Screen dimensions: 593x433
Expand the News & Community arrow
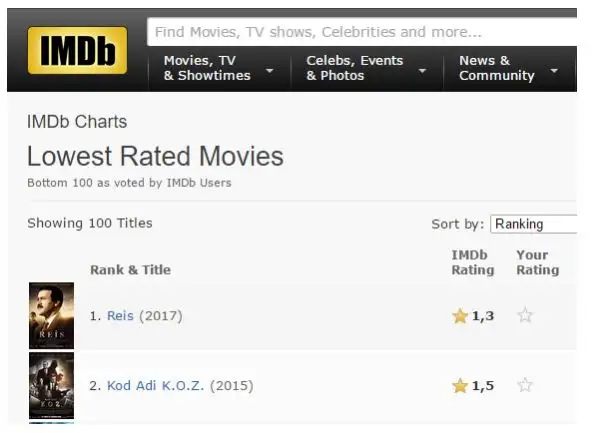554,71
